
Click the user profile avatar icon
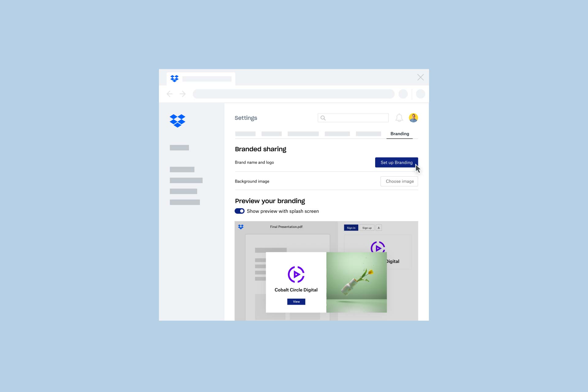(413, 117)
